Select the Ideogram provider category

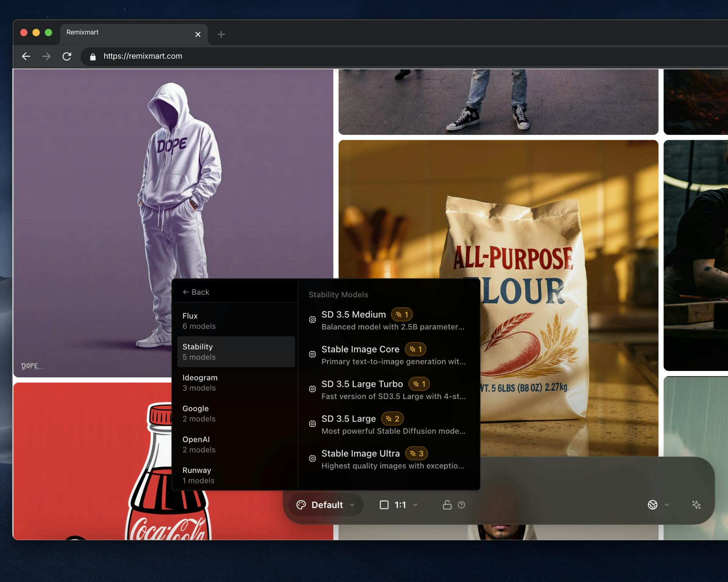coord(236,383)
